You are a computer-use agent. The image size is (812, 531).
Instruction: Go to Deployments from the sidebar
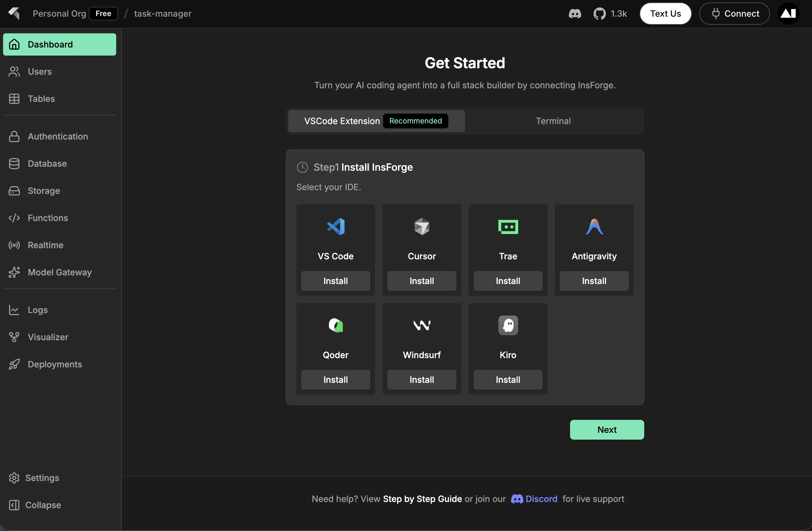(x=60, y=364)
